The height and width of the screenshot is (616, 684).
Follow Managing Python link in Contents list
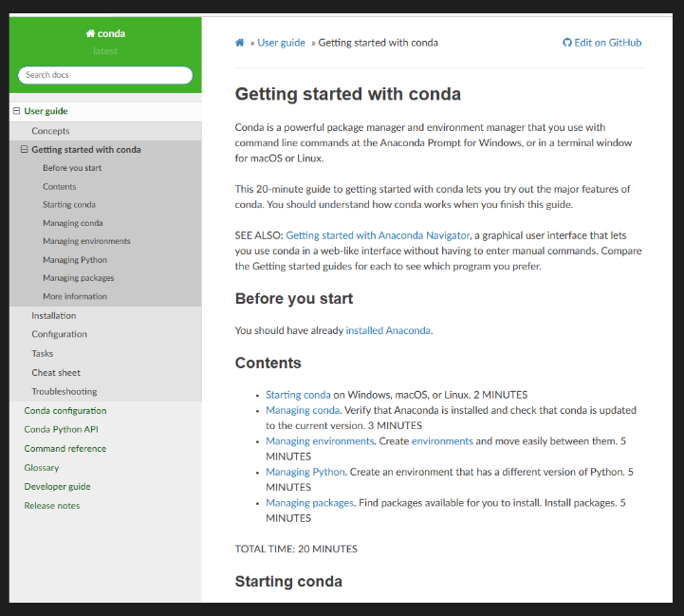305,472
